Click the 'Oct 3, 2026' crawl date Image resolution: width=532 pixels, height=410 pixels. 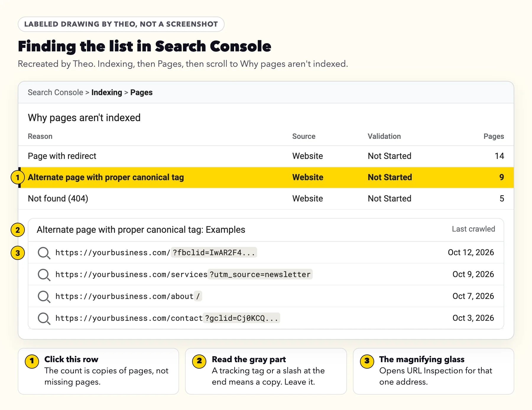[x=473, y=318]
